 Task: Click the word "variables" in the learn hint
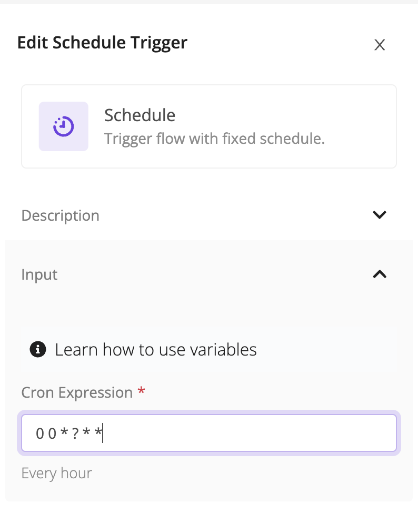[225, 349]
